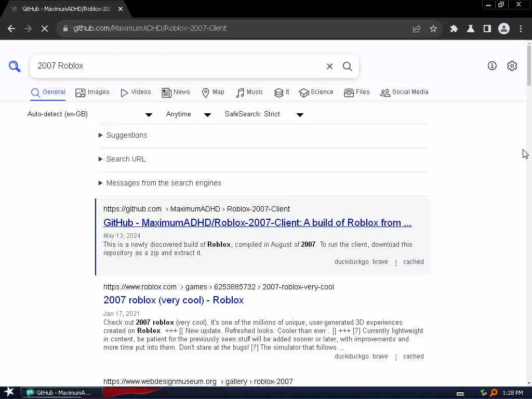The height and width of the screenshot is (399, 532).
Task: Clear the search query with the X icon
Action: coord(329,66)
